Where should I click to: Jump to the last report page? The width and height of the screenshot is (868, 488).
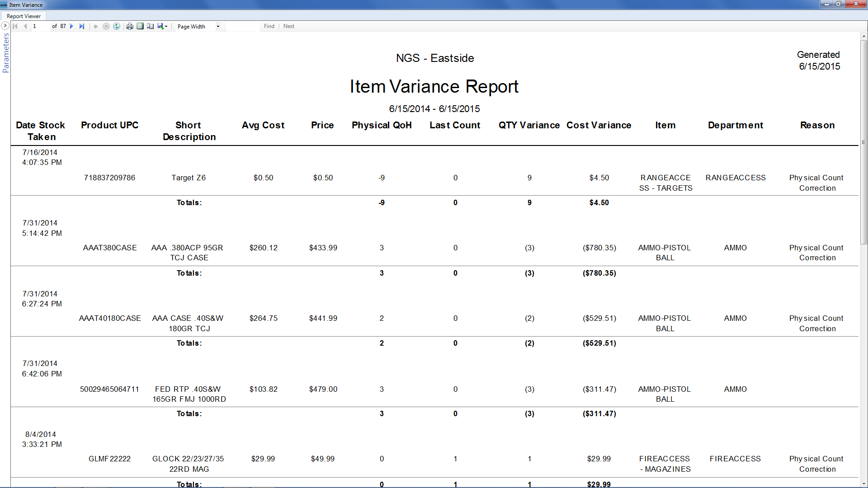tap(82, 26)
